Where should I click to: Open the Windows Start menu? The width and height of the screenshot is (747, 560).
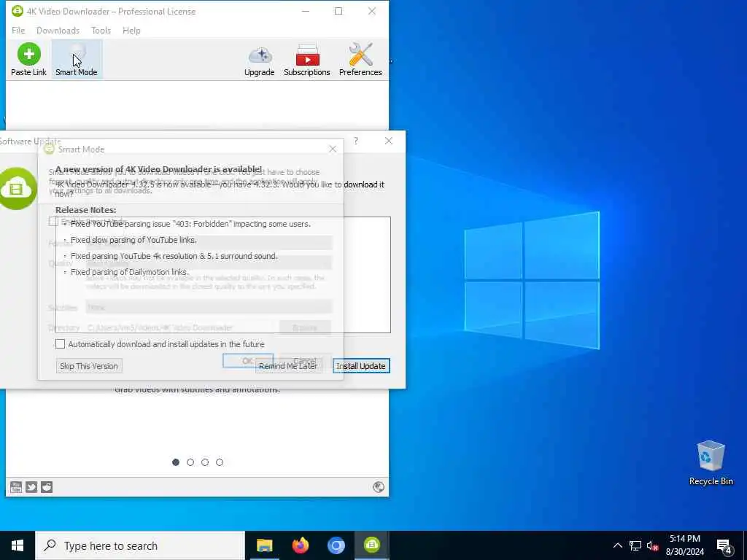[x=18, y=545]
